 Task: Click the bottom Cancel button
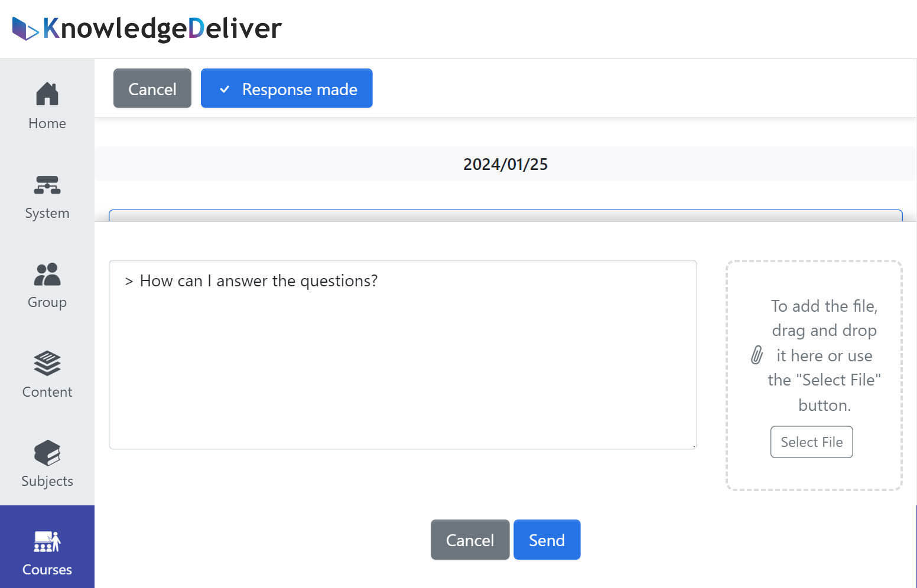pyautogui.click(x=470, y=540)
